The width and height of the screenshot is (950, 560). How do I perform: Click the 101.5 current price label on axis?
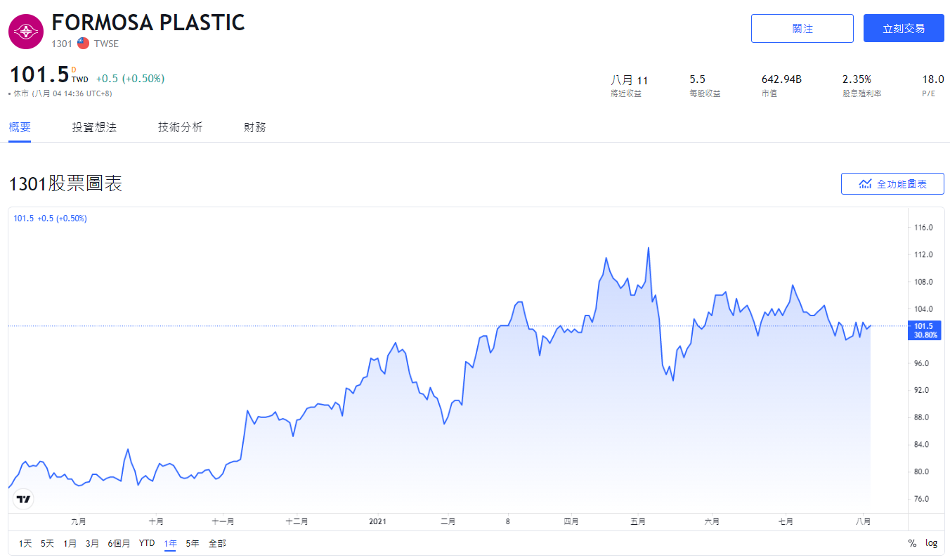(x=924, y=330)
